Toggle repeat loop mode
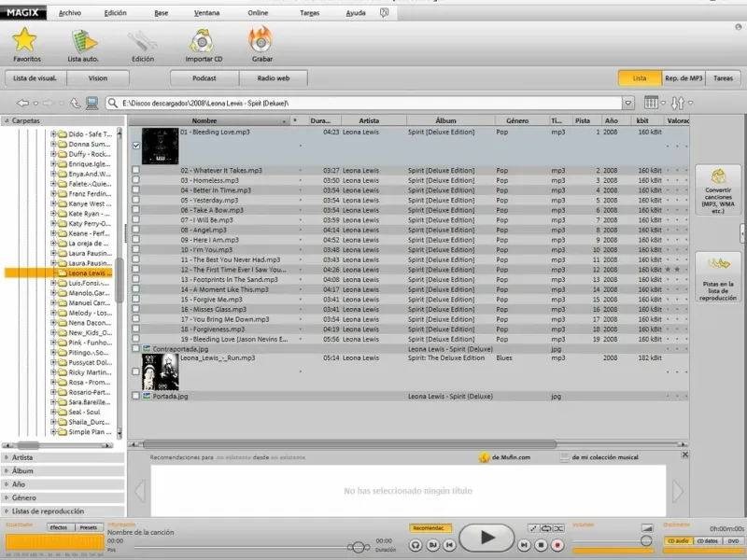747x560 pixels. [546, 528]
